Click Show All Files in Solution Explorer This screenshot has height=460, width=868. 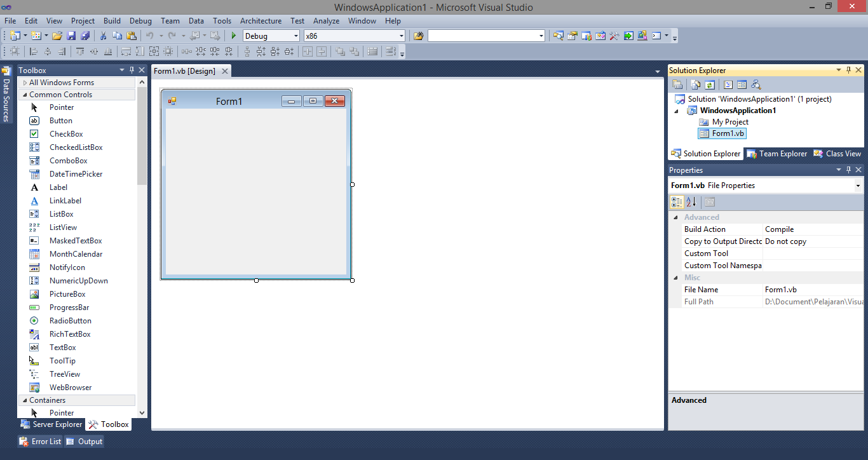coord(696,85)
